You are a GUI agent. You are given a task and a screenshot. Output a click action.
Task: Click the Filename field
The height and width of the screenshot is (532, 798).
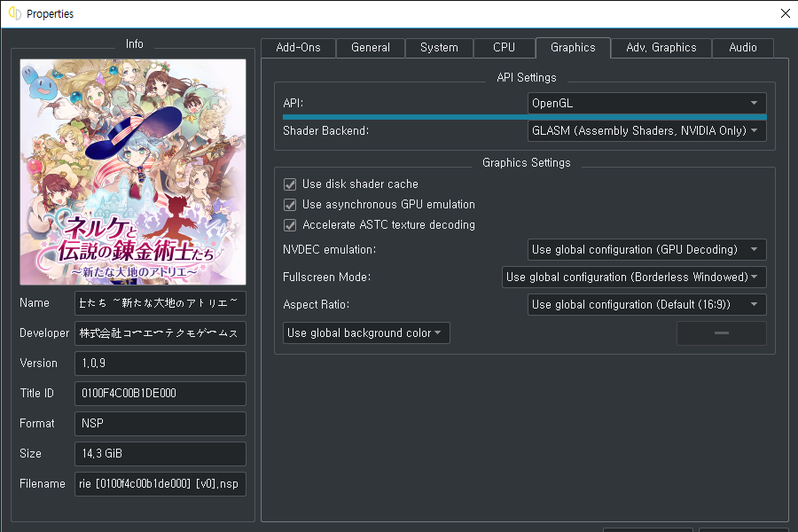coord(160,484)
